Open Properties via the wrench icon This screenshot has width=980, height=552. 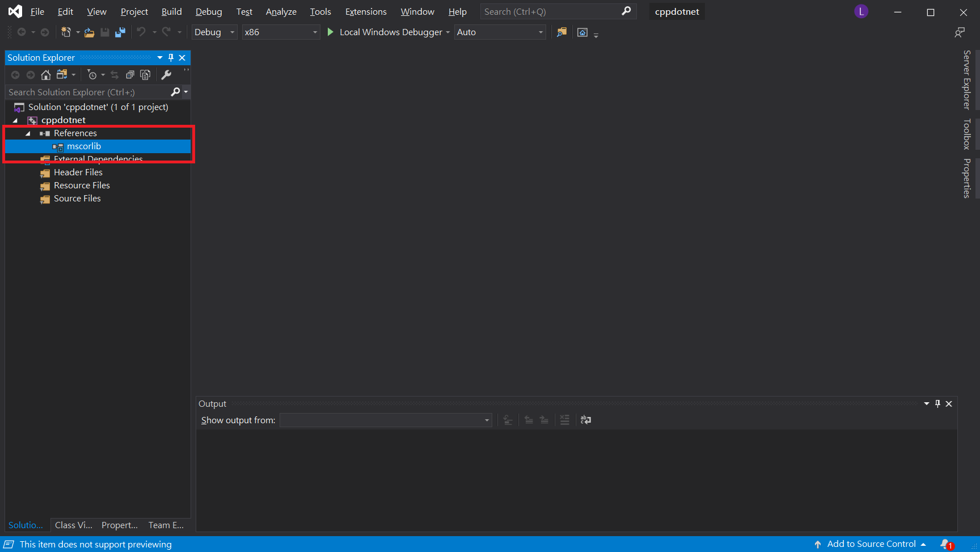point(166,75)
